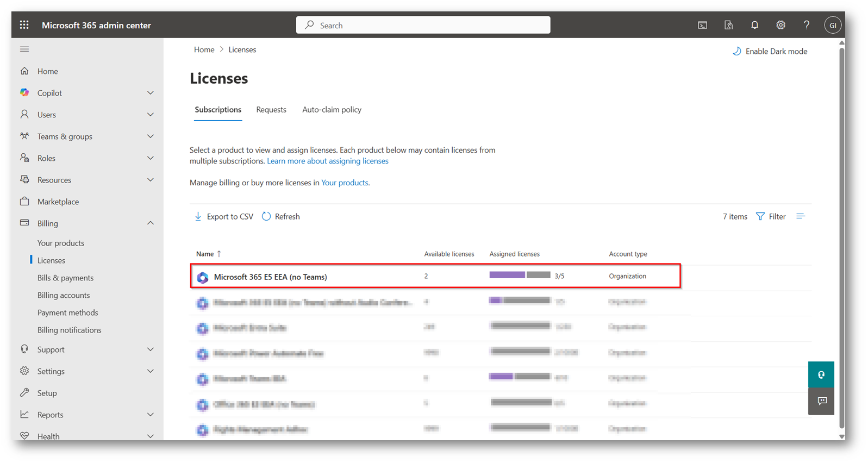Image resolution: width=868 pixels, height=463 pixels.
Task: Follow the Your products link in description
Action: (x=345, y=183)
